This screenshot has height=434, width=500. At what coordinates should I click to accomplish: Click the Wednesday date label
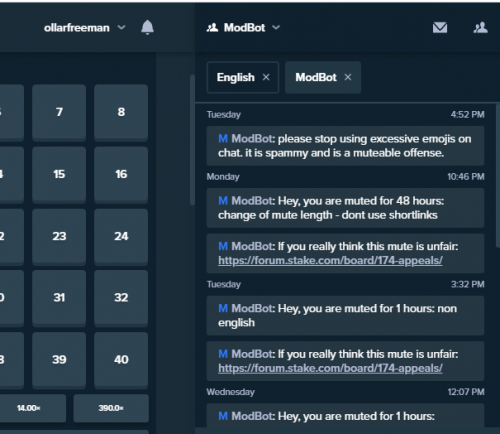[231, 392]
